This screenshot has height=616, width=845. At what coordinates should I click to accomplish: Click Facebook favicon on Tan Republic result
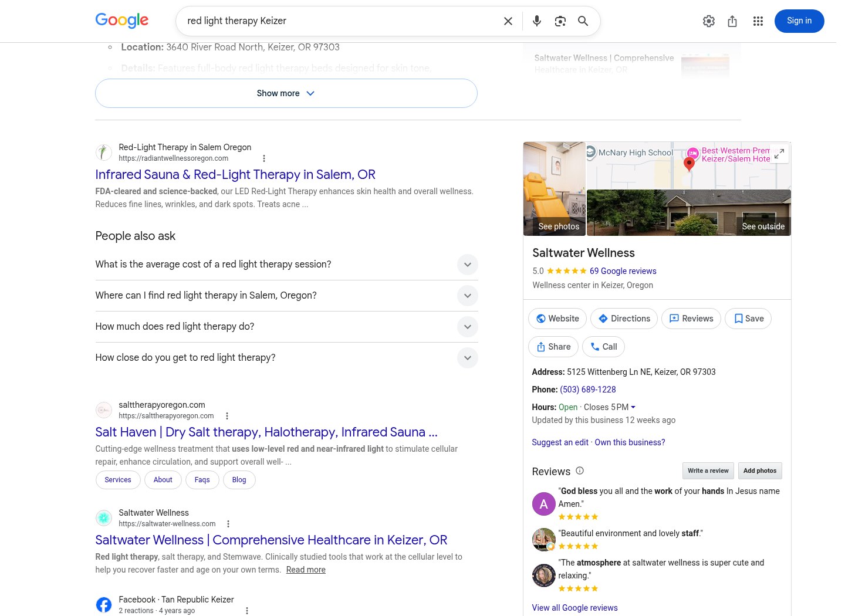[x=104, y=605]
